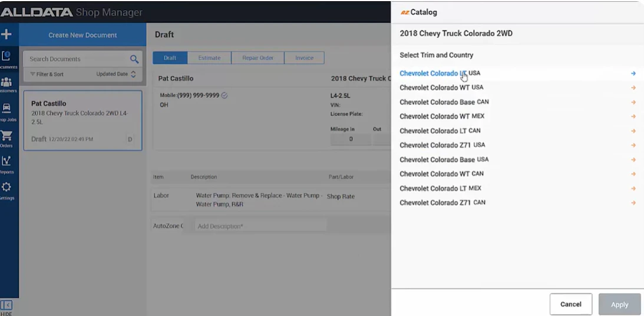Viewport: 644px width, 316px height.
Task: Click the Pat Castillo customer name header
Action: click(176, 78)
